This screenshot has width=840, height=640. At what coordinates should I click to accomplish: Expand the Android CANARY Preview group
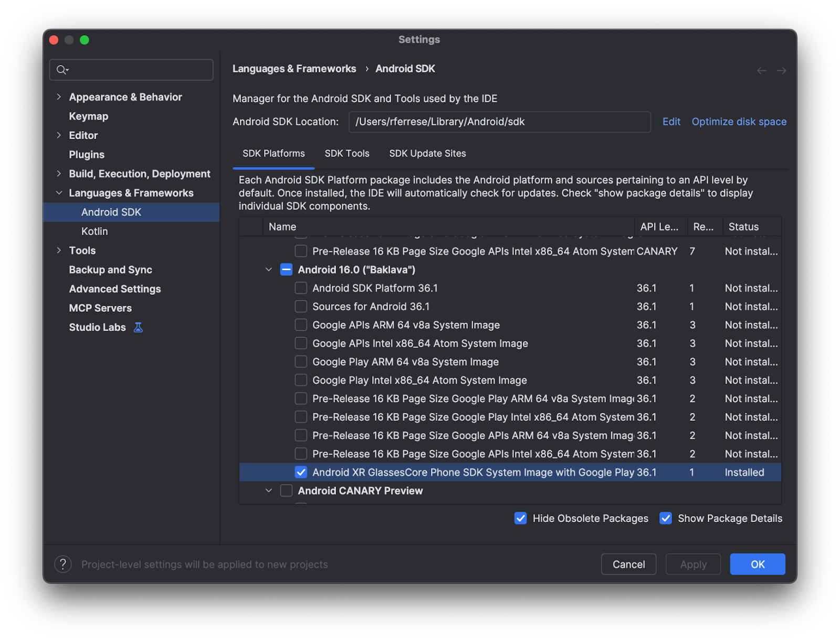269,490
